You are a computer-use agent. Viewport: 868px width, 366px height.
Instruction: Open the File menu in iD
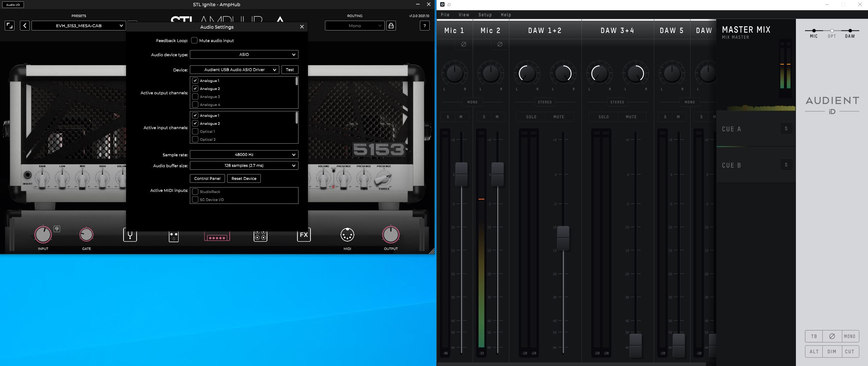pyautogui.click(x=445, y=15)
